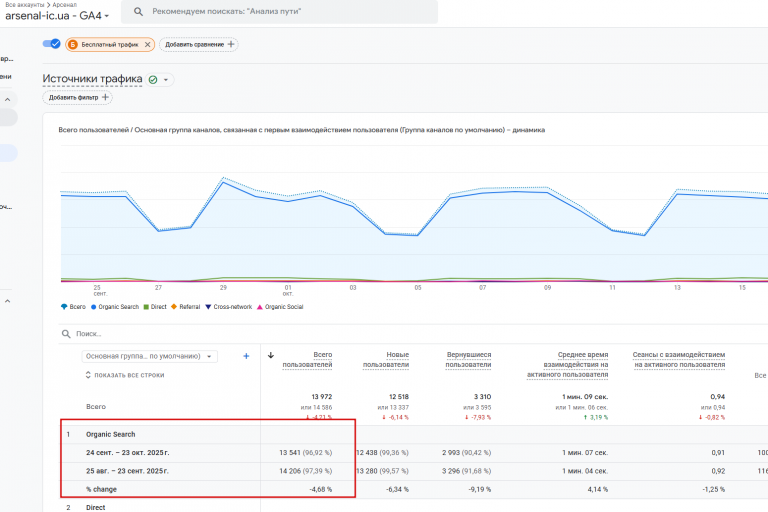The width and height of the screenshot is (768, 512).
Task: Click returning users total 3 310
Action: coord(482,396)
